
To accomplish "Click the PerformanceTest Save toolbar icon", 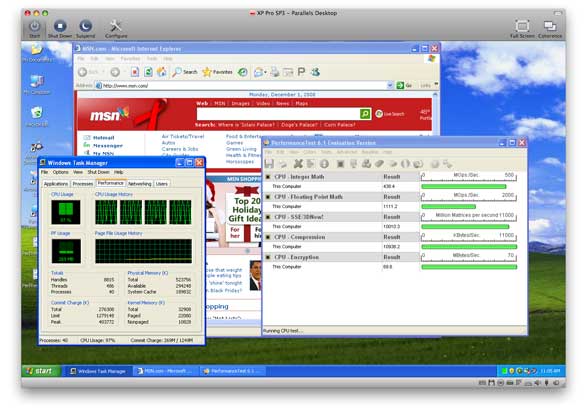I will pos(269,164).
